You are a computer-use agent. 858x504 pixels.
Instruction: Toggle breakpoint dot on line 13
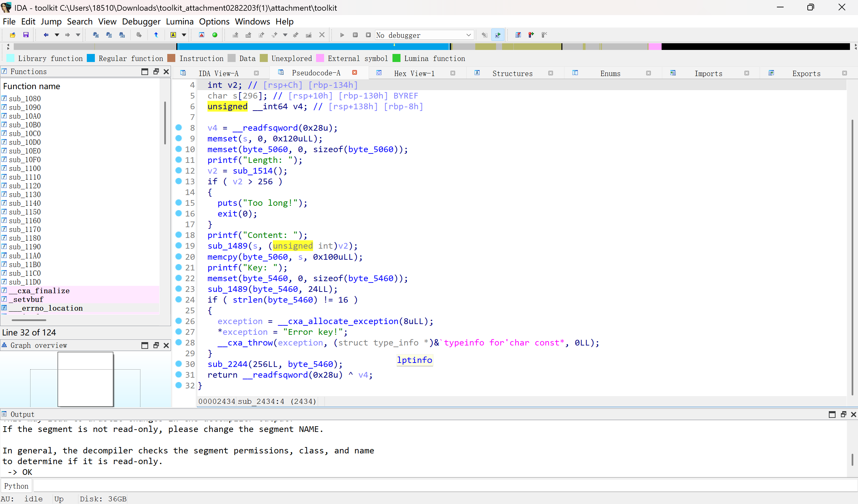point(178,181)
